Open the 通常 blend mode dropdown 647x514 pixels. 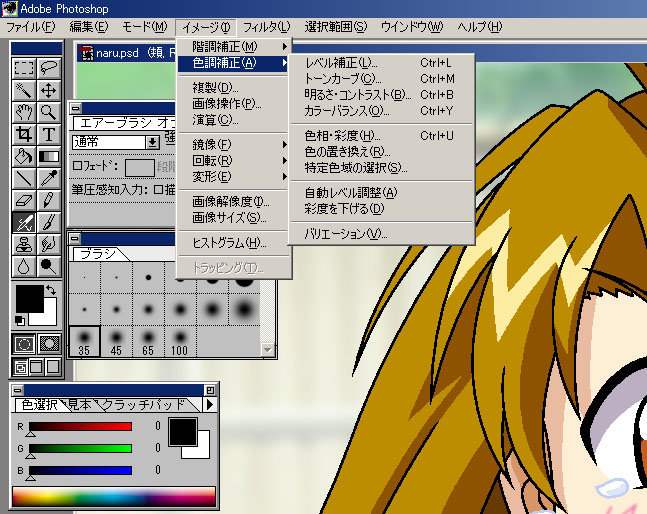152,142
